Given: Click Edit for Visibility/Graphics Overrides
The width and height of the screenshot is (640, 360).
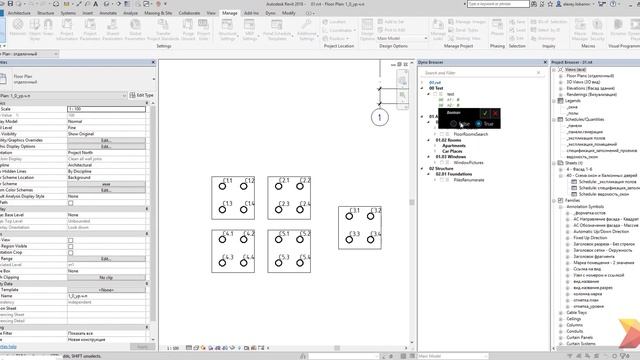Looking at the screenshot, I should 106,140.
